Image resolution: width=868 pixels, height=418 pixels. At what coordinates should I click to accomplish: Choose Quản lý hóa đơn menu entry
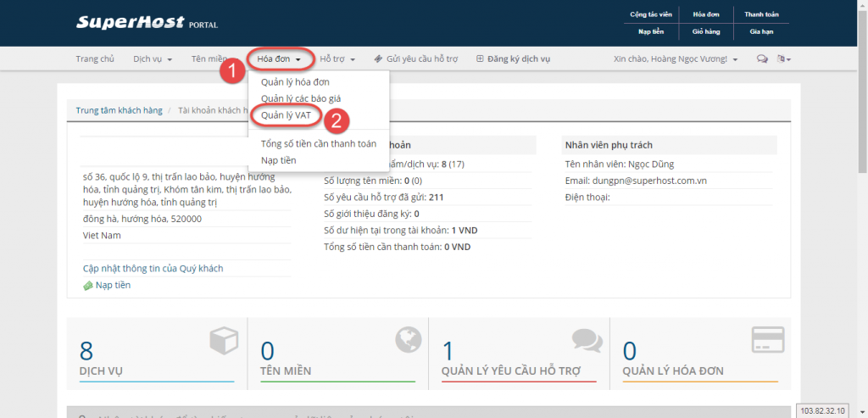tap(295, 82)
